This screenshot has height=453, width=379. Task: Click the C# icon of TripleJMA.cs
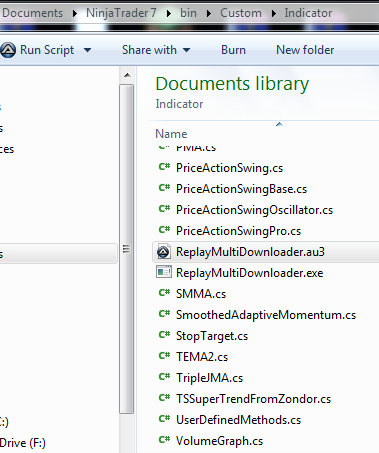[164, 377]
